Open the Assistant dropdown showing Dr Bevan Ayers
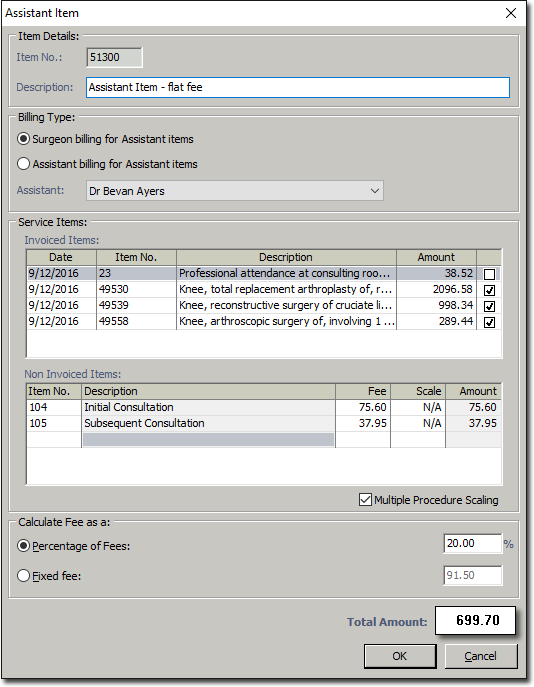Screen dimensions: 534x687 [235, 191]
